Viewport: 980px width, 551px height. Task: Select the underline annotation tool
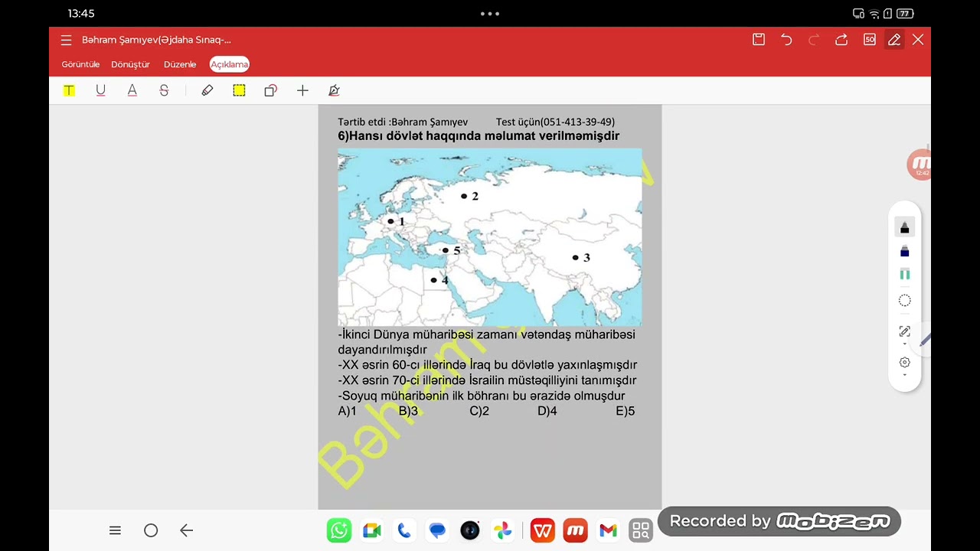100,90
